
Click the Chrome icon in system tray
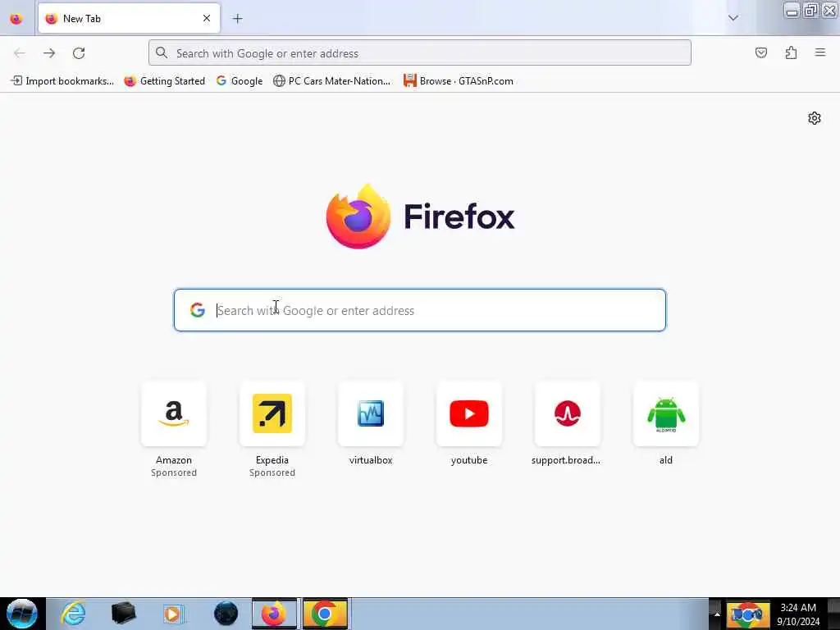point(747,614)
